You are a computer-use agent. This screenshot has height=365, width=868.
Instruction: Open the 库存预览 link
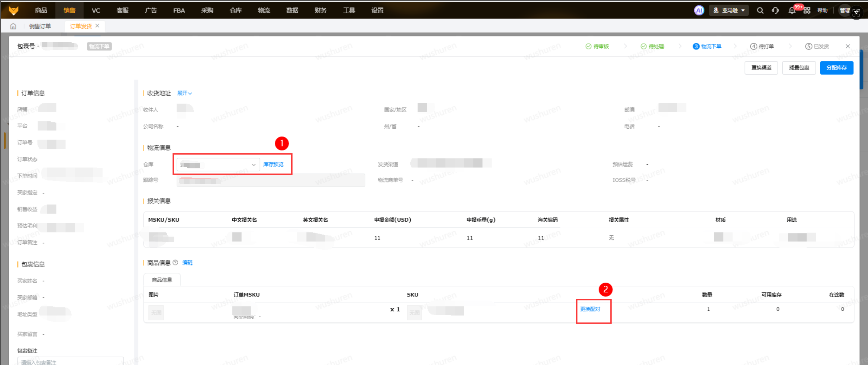(273, 164)
